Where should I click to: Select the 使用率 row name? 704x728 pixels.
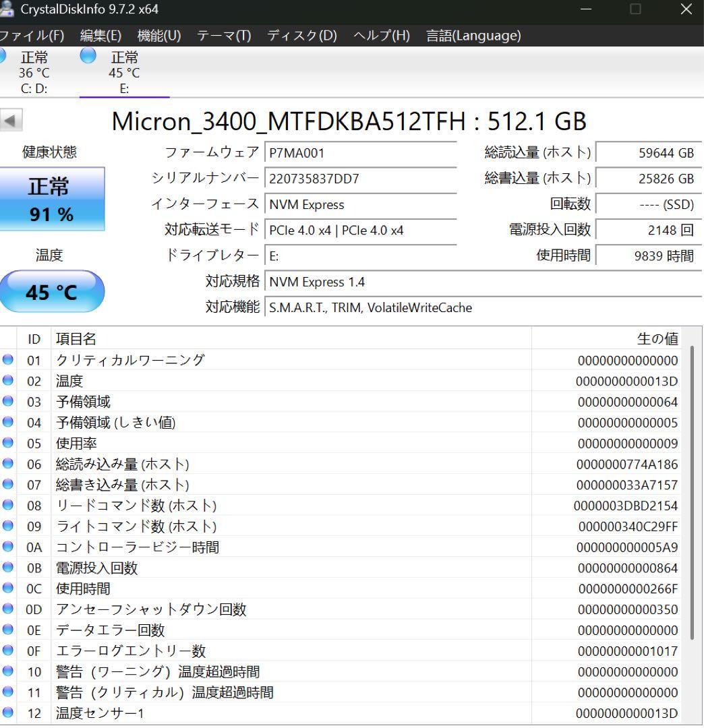tap(76, 443)
